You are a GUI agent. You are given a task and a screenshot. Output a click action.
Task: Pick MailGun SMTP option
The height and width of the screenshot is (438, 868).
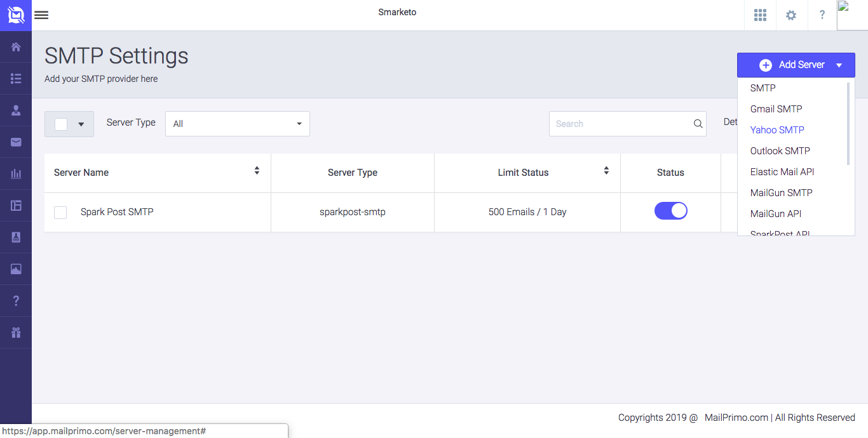(x=782, y=192)
